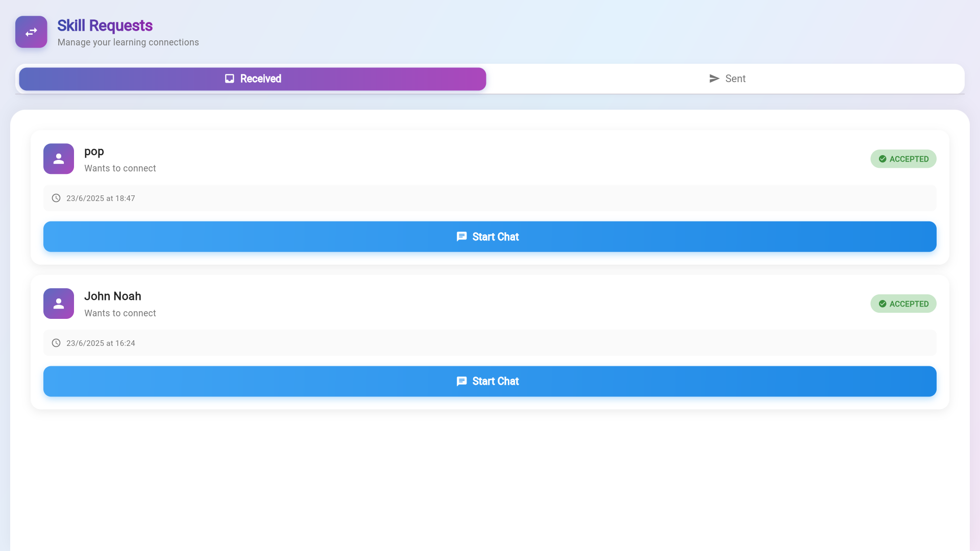
Task: Click chat bubble icon in John Noah's Start Chat
Action: (461, 381)
